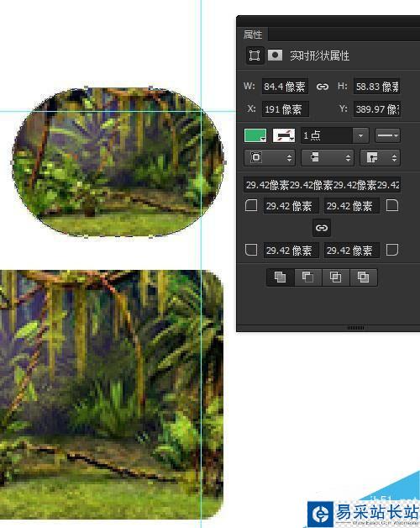Click the panel bottom resize grip
This screenshot has width=420, height=528.
pyautogui.click(x=355, y=328)
